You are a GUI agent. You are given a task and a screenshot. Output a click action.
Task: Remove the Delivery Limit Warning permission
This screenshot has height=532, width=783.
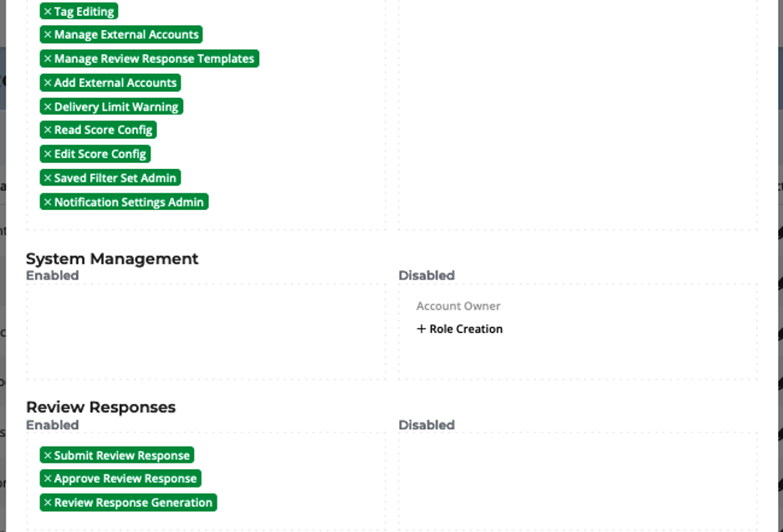pos(46,106)
